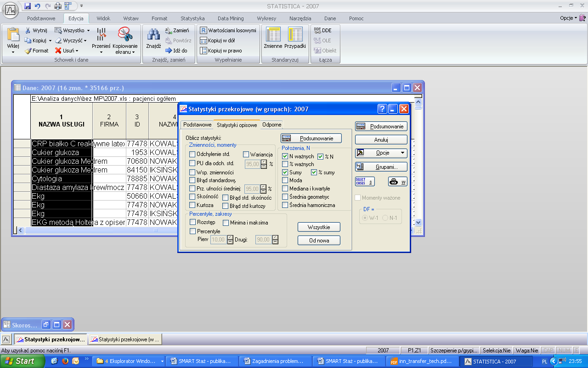Increase the PU dla odch. std. spinner value
Viewport: 588px width, 368px height.
point(264,161)
